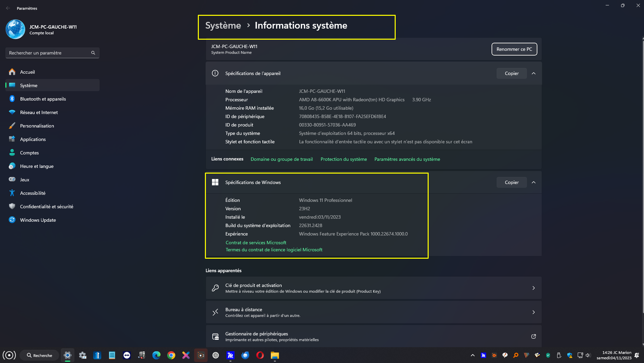Open the Clé de produit et activation chevron
Screen dimensions: 644x363
coord(534,288)
